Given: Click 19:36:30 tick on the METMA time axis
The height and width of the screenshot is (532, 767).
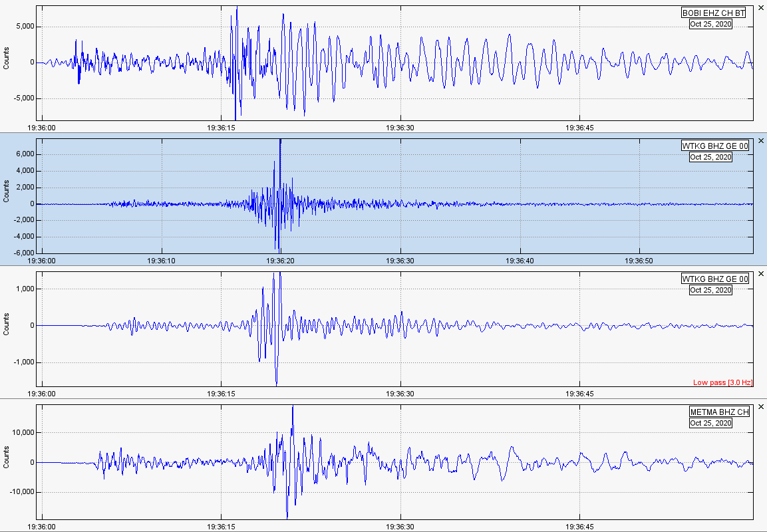Looking at the screenshot, I should (x=400, y=527).
